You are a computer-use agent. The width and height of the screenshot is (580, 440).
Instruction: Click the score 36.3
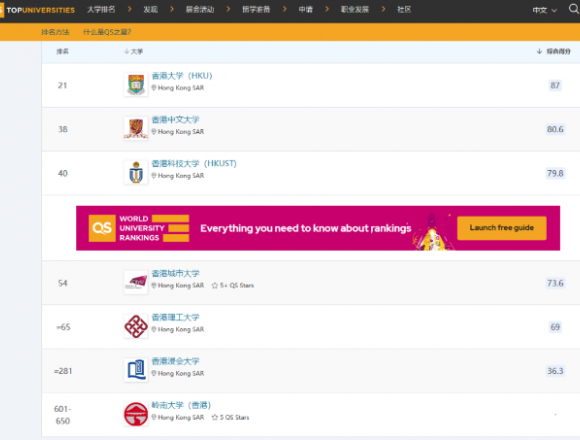coord(555,371)
